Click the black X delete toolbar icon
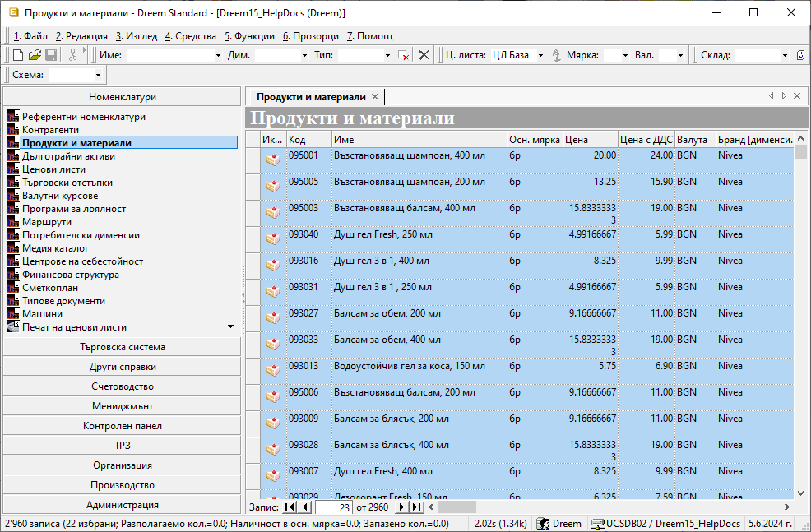 tap(424, 55)
